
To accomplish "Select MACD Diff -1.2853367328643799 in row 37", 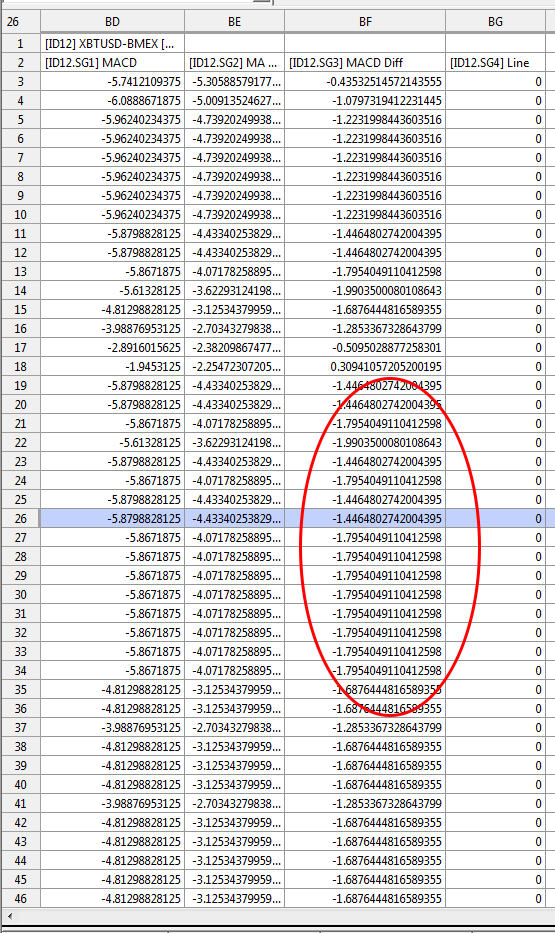I will click(x=365, y=728).
